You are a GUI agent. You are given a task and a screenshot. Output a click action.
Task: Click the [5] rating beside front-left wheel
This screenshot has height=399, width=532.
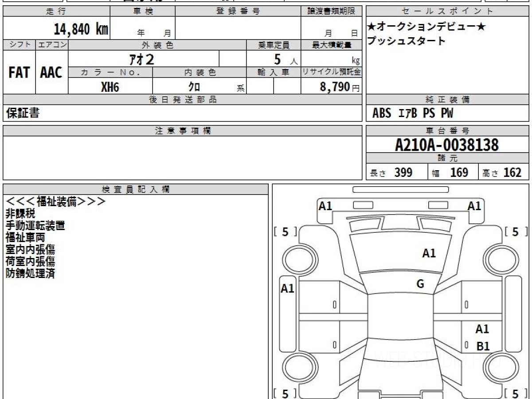click(285, 232)
